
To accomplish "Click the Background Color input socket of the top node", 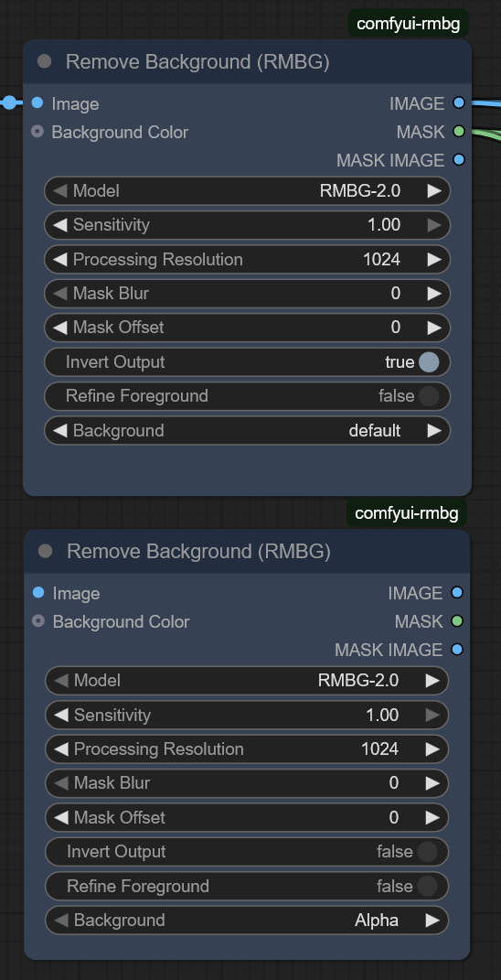I will [37, 132].
